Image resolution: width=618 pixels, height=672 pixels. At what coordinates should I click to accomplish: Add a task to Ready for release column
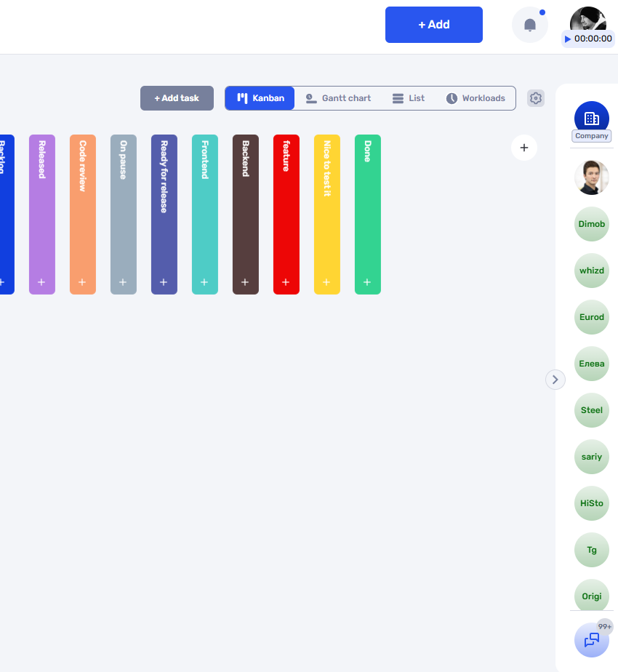coord(164,282)
